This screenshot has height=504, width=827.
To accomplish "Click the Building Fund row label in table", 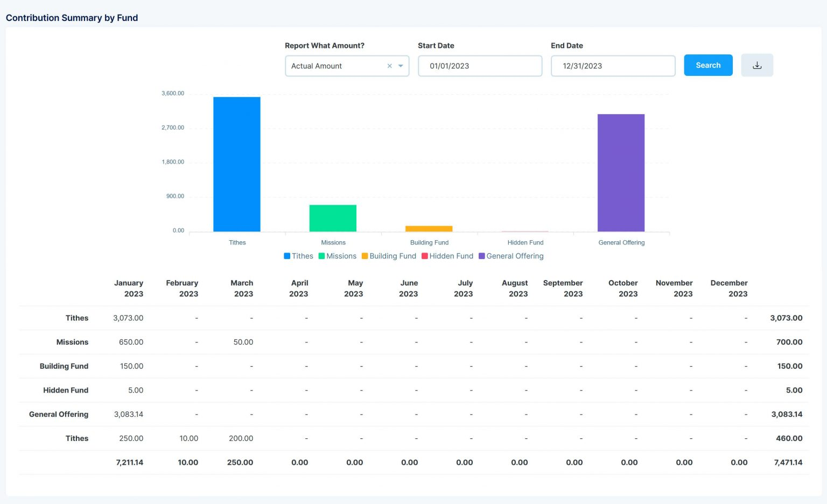I will point(64,367).
